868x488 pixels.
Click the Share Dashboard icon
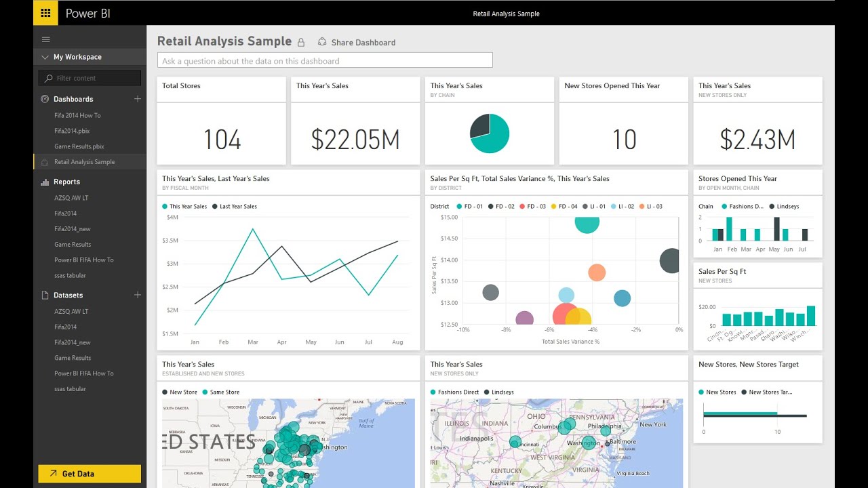coord(322,42)
